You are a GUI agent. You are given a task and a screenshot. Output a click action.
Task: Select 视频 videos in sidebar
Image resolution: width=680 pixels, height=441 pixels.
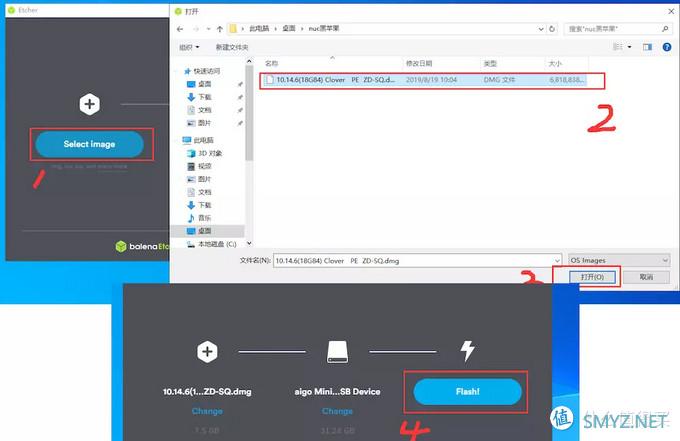pos(199,166)
